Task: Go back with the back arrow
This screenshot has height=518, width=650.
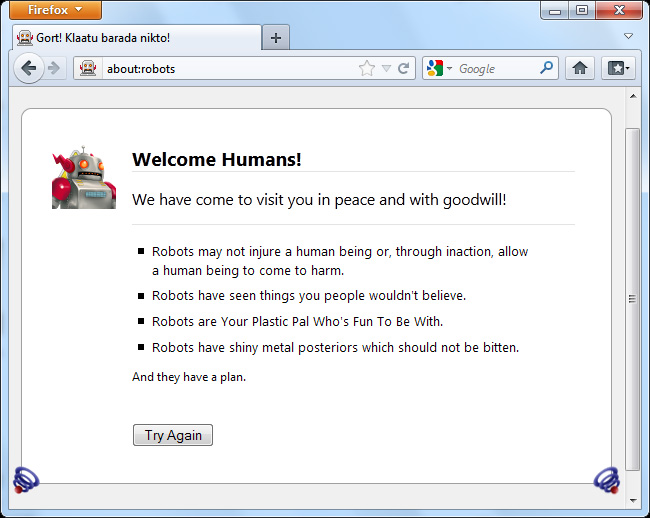Action: pos(29,68)
